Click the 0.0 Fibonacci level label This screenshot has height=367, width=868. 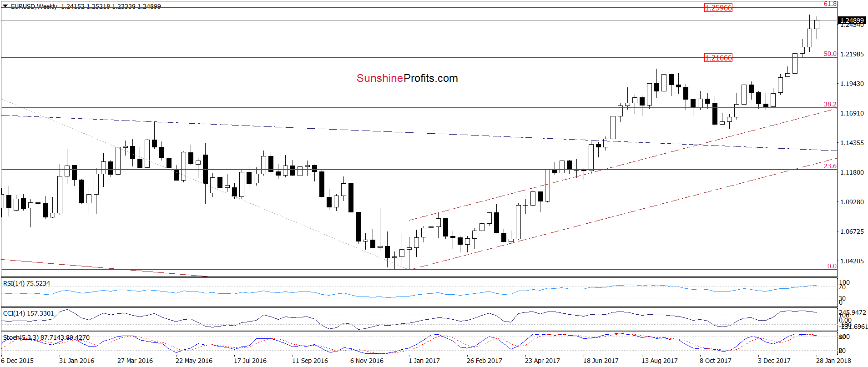832,266
